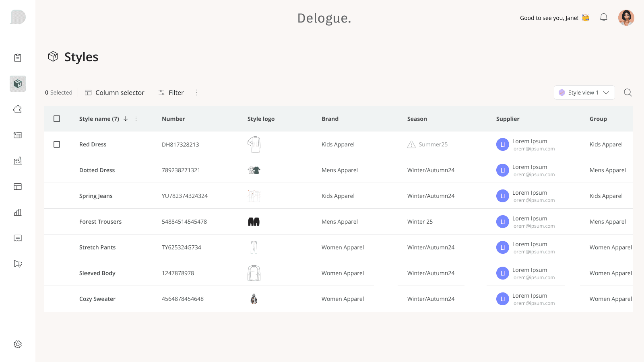The image size is (644, 362).
Task: Click the chat message sidebar icon
Action: [18, 238]
